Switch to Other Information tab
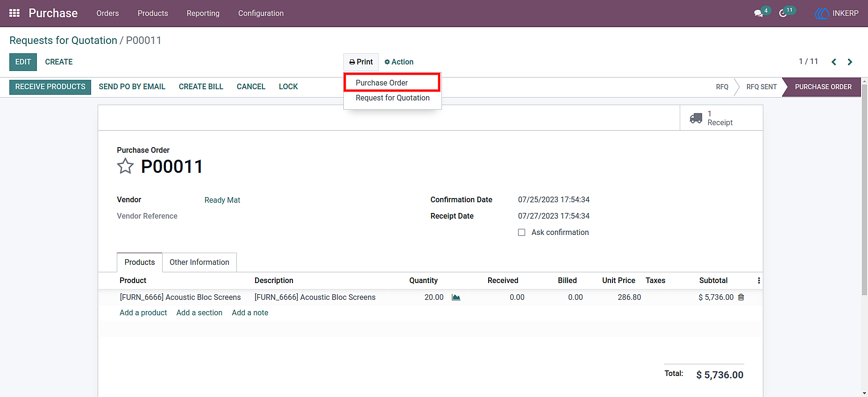The width and height of the screenshot is (868, 397). click(x=199, y=262)
